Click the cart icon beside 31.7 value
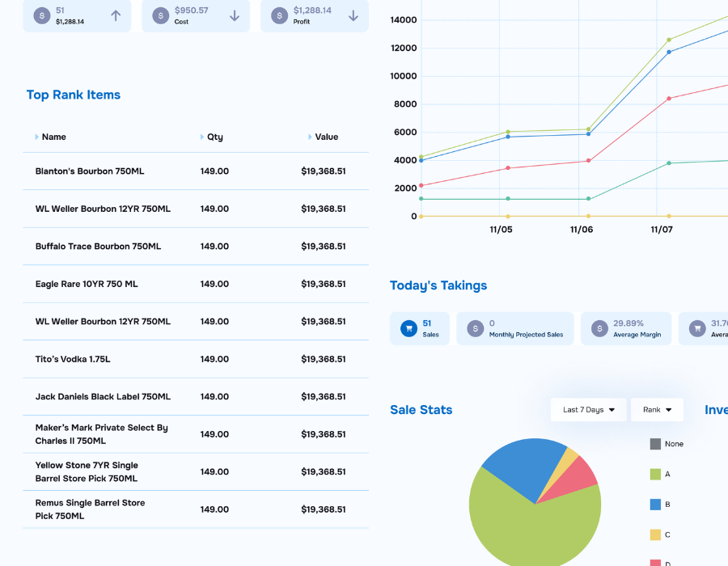The width and height of the screenshot is (728, 566). click(x=697, y=328)
